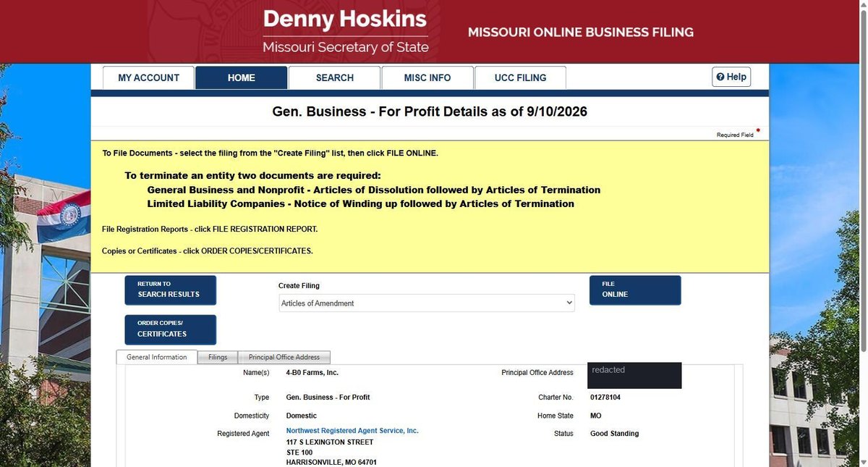Click the question mark icon in Help

720,77
